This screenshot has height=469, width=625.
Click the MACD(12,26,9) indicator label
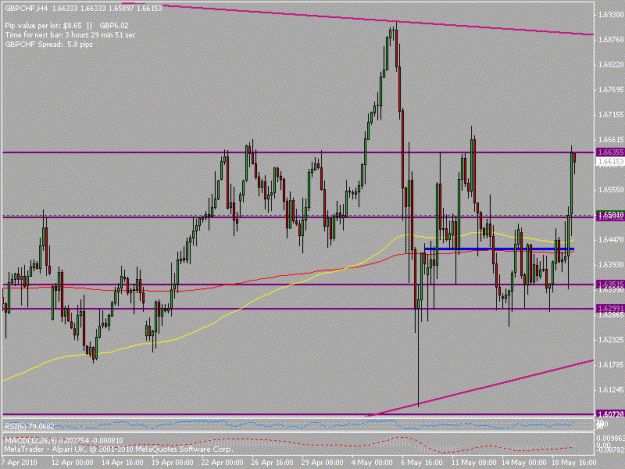64,441
